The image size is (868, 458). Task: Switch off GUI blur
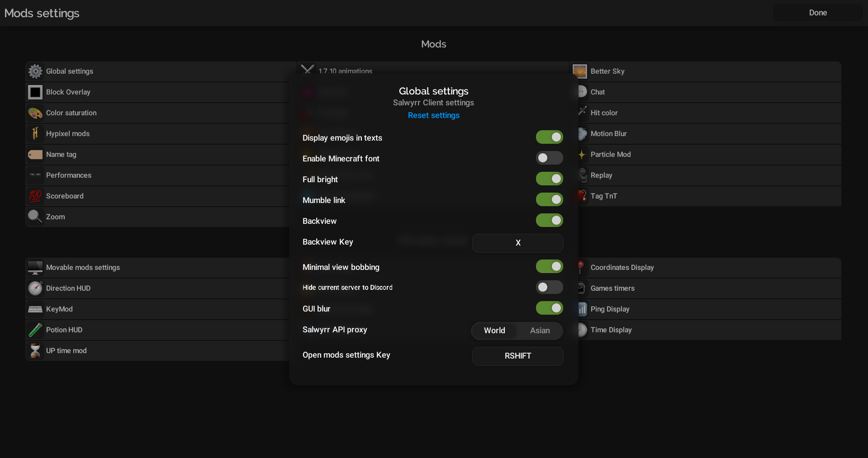(x=549, y=308)
